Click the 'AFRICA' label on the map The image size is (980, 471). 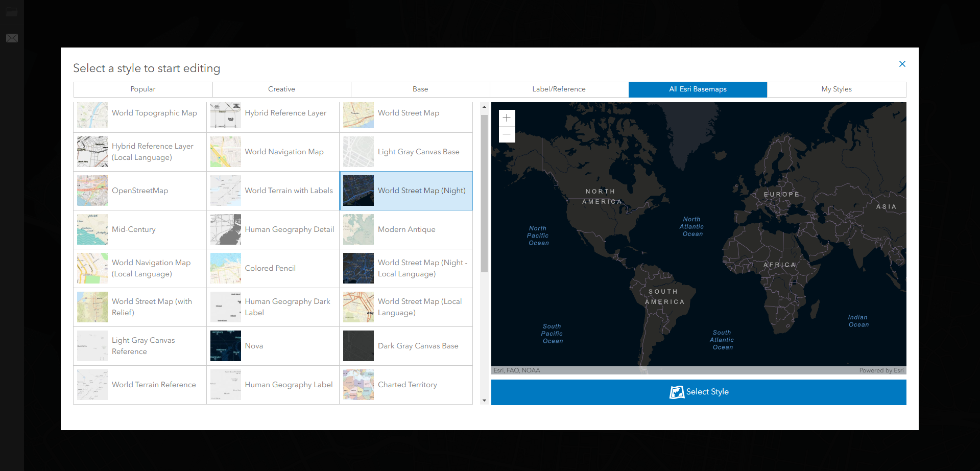[779, 265]
